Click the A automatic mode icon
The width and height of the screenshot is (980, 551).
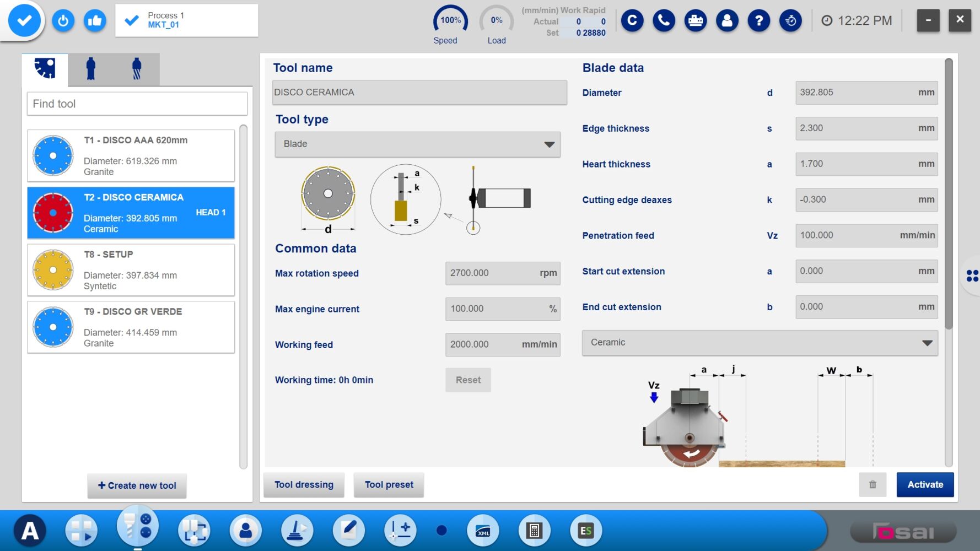pos(30,531)
